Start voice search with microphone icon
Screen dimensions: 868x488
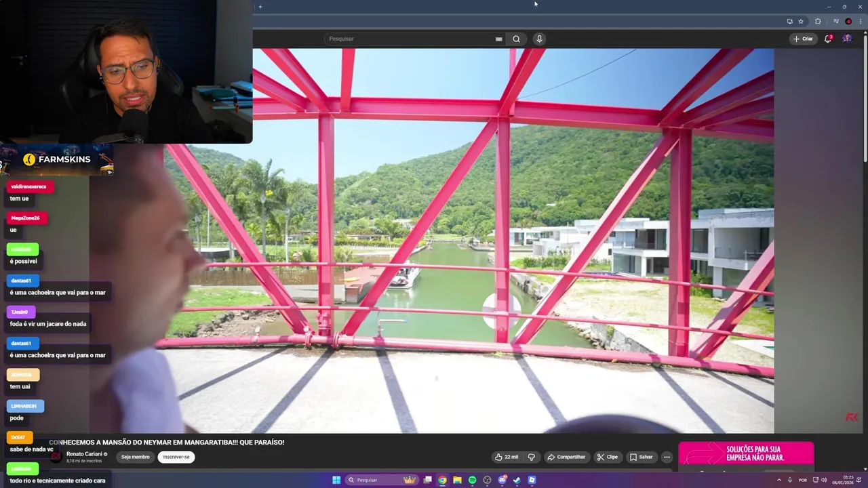(539, 39)
